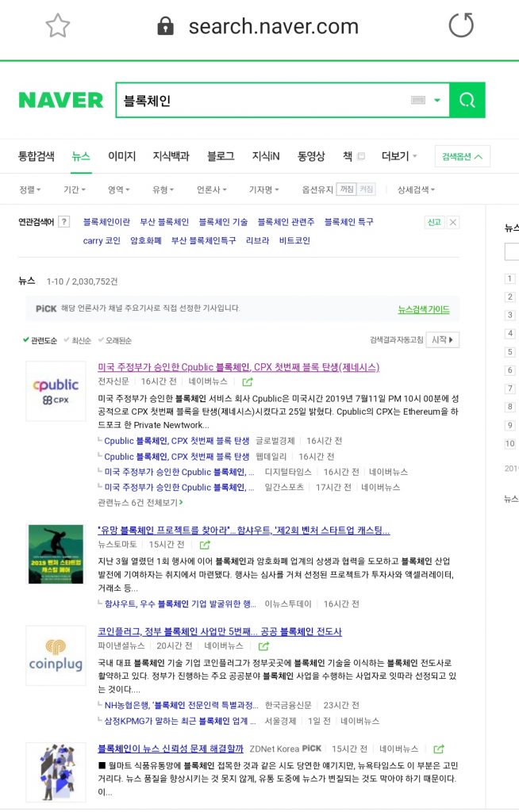519x812 pixels.
Task: Collapse the 검색옵션 panel
Action: 462,156
